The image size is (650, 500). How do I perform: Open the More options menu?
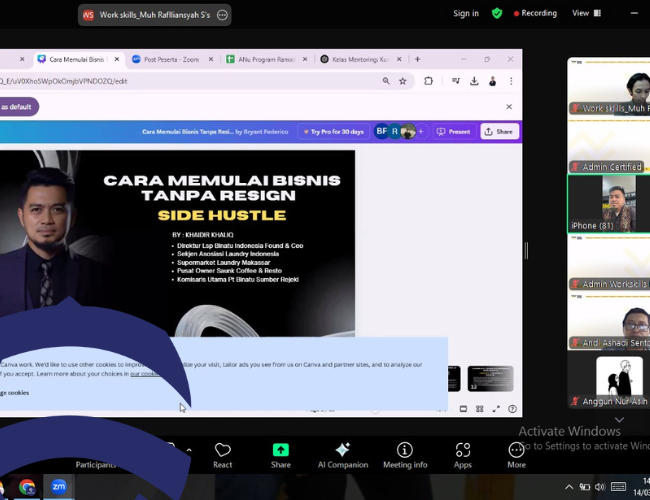pos(517,455)
